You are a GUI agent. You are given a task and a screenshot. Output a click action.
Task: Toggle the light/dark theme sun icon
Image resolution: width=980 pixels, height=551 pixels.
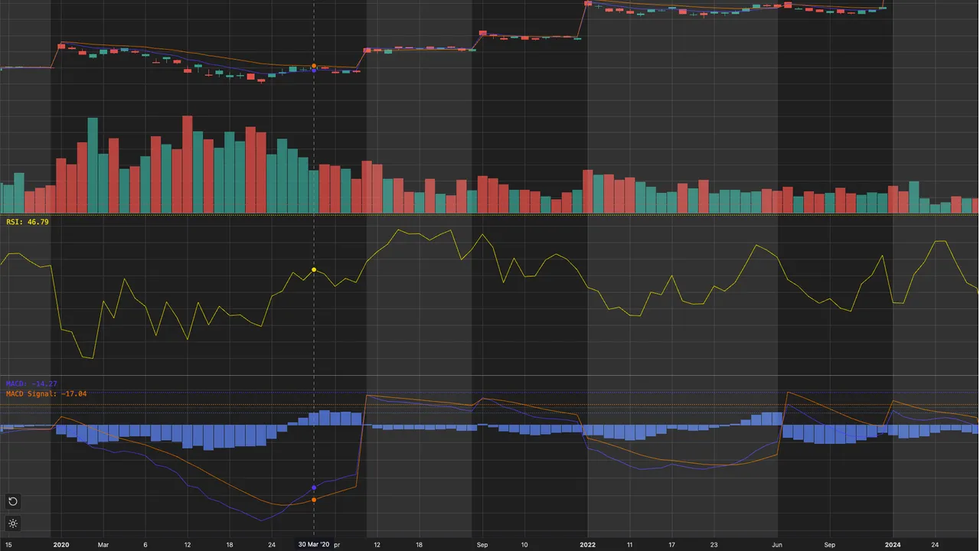pyautogui.click(x=13, y=524)
